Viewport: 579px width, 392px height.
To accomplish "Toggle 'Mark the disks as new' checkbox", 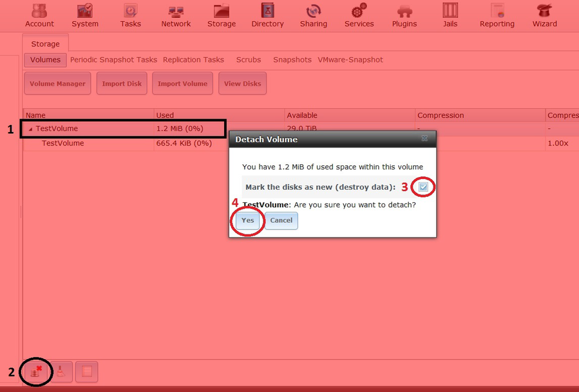I will tap(423, 187).
